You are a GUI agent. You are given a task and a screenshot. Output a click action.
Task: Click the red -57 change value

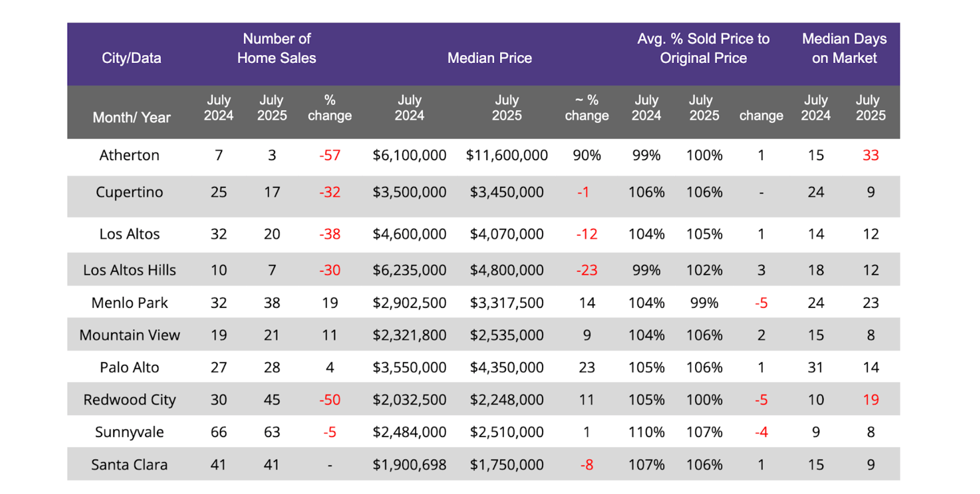(329, 155)
